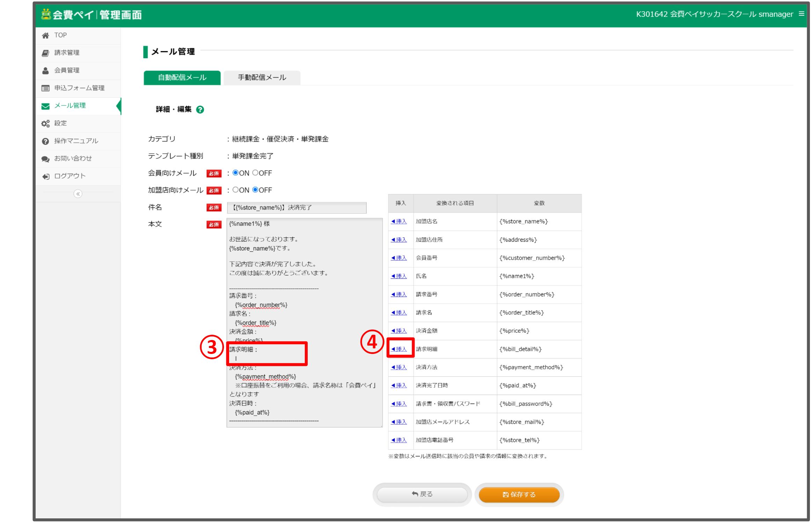The width and height of the screenshot is (812, 525).
Task: Click the お問い合わせ chat bubble icon
Action: (45, 159)
